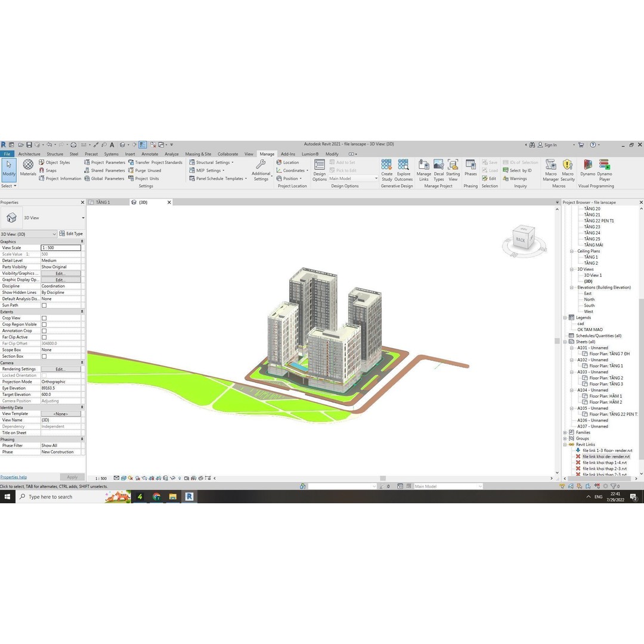Click the View Scale value field
The width and height of the screenshot is (644, 644).
click(x=61, y=247)
